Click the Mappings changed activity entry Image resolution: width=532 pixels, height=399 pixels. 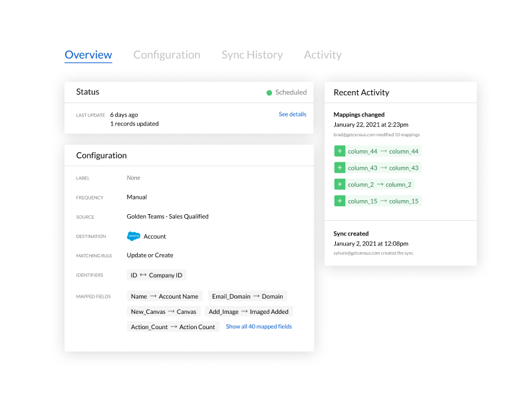click(x=359, y=114)
